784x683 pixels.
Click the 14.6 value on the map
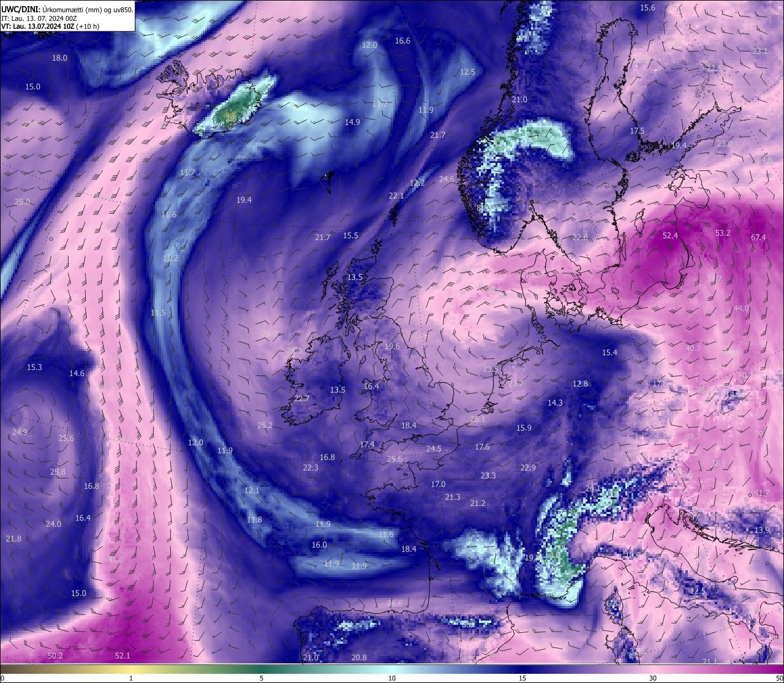(x=77, y=373)
